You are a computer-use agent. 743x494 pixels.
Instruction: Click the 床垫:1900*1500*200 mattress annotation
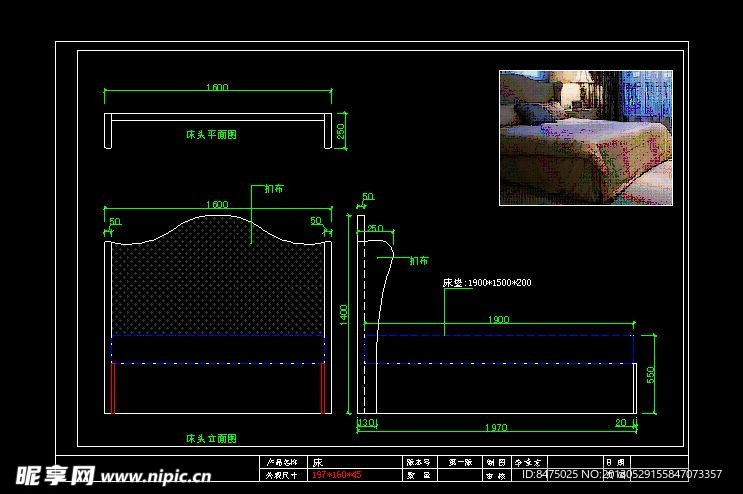pos(487,283)
